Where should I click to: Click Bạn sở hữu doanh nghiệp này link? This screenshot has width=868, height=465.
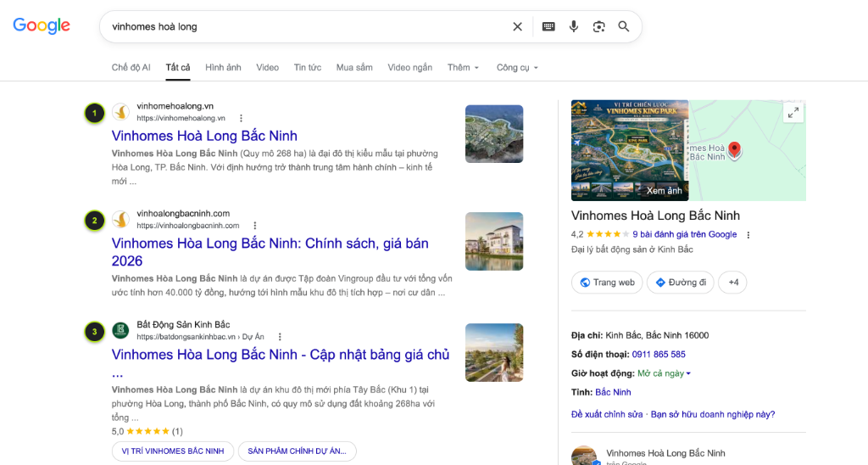712,415
